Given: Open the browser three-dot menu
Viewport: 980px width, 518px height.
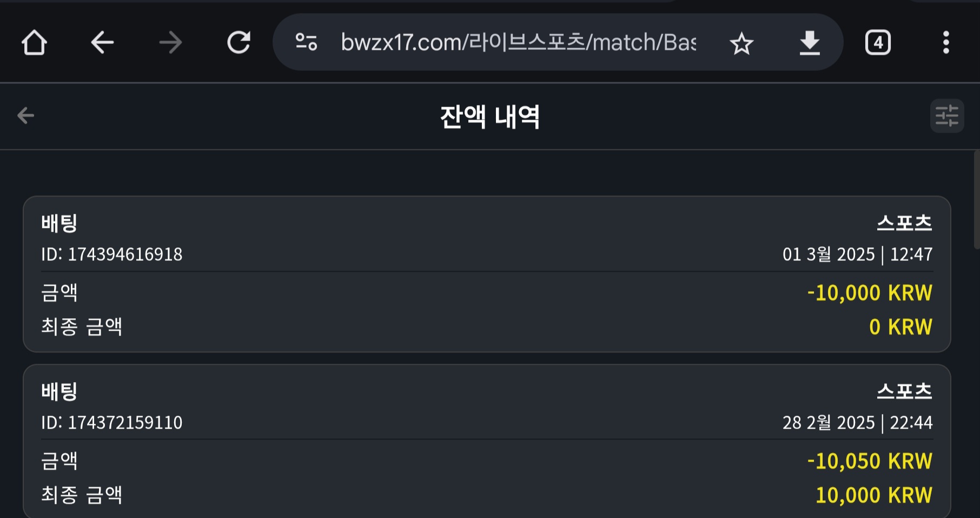Looking at the screenshot, I should pos(946,42).
